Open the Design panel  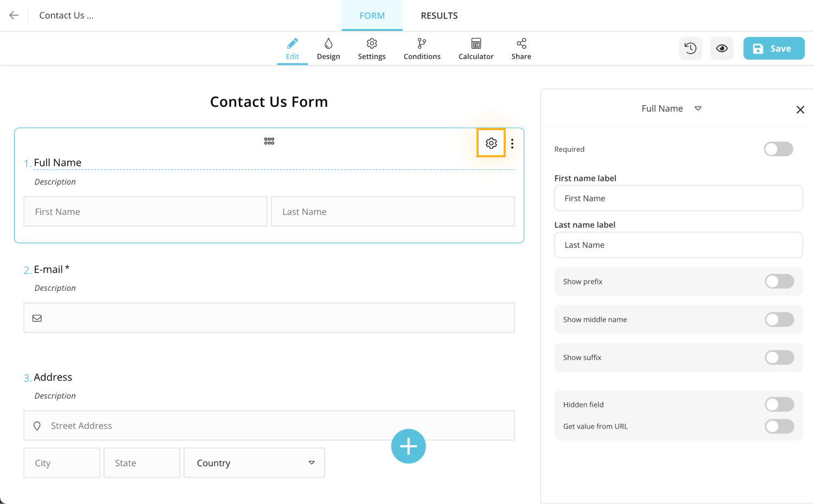coord(328,48)
